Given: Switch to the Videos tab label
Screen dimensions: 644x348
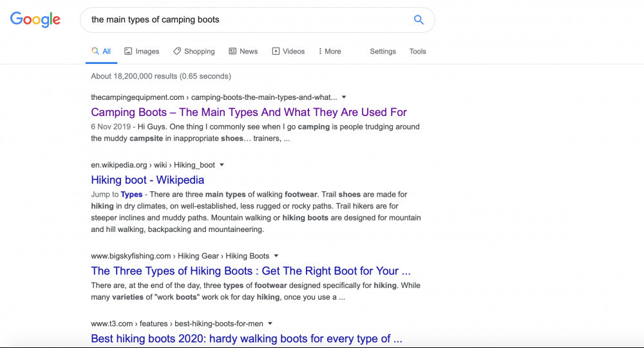Looking at the screenshot, I should point(294,52).
